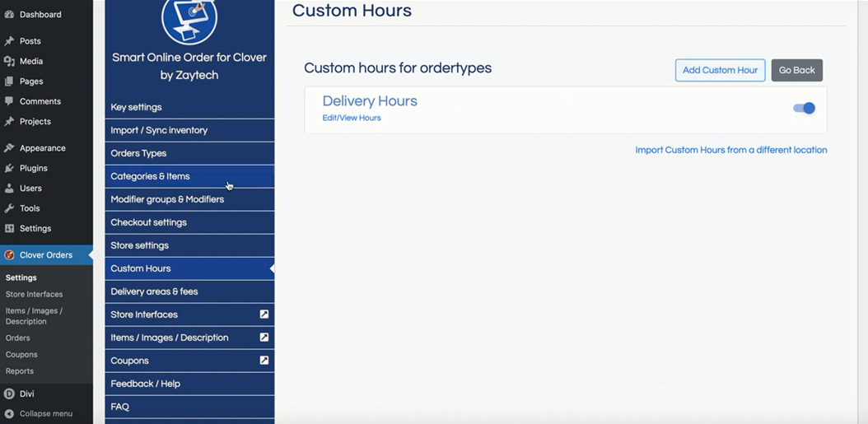Image resolution: width=868 pixels, height=424 pixels.
Task: Click the Projects pin icon
Action: point(9,121)
